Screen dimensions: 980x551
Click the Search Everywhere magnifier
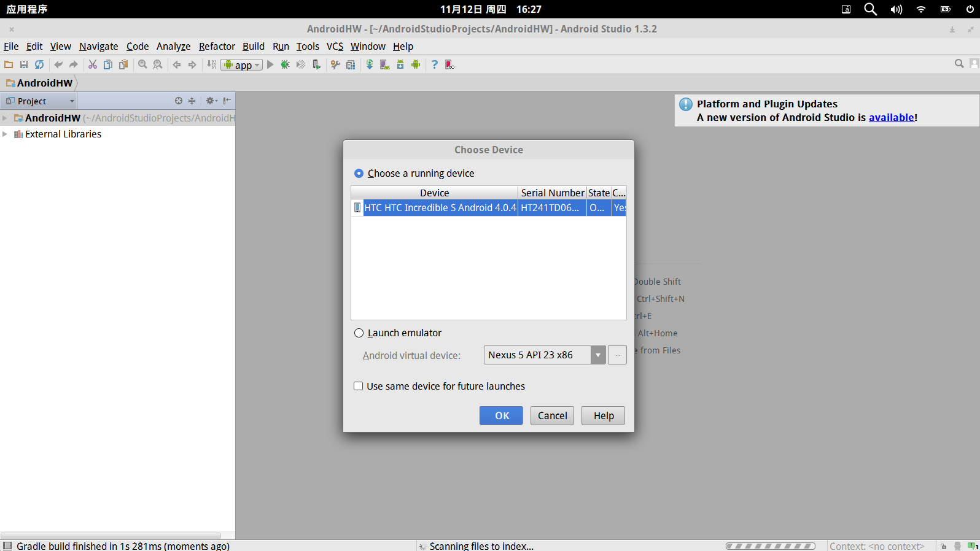point(959,64)
